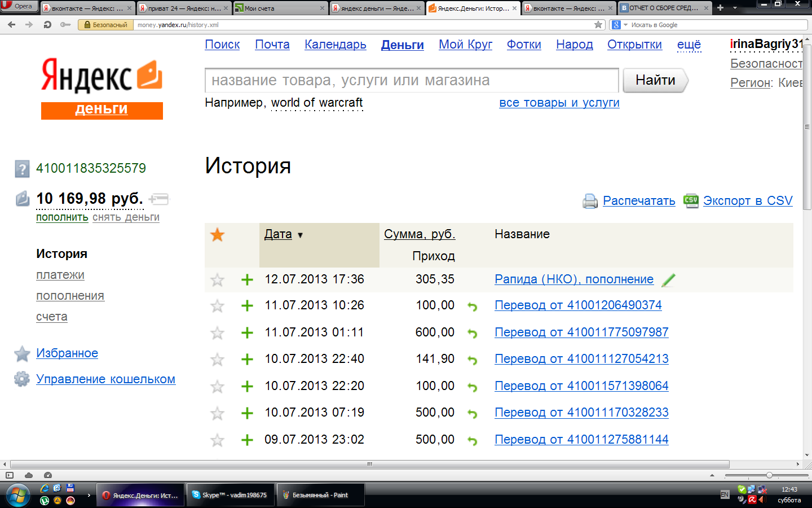Screen dimensions: 812x508
Task: Open Skype vadim198675 in taskbar
Action: 231,495
